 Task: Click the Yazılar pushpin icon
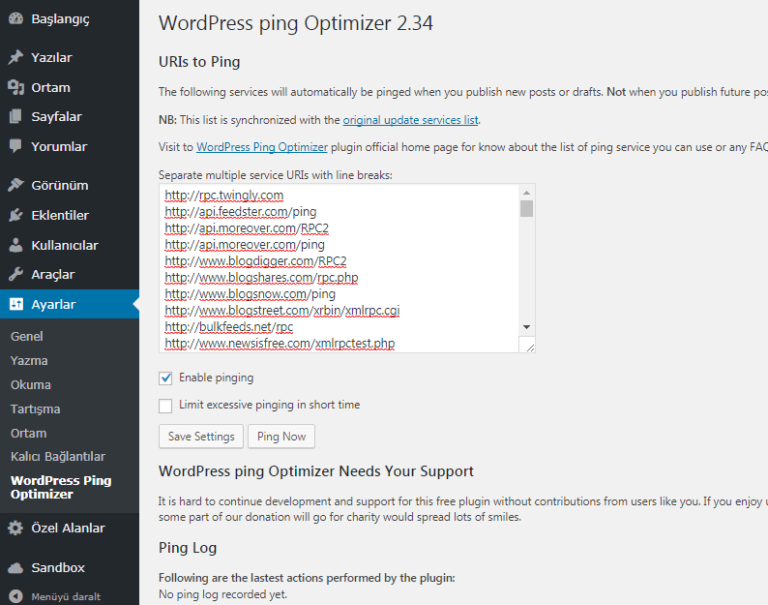click(x=16, y=57)
